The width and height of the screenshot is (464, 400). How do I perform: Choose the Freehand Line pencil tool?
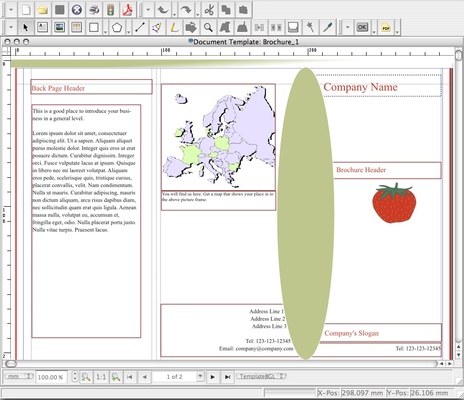pyautogui.click(x=174, y=27)
